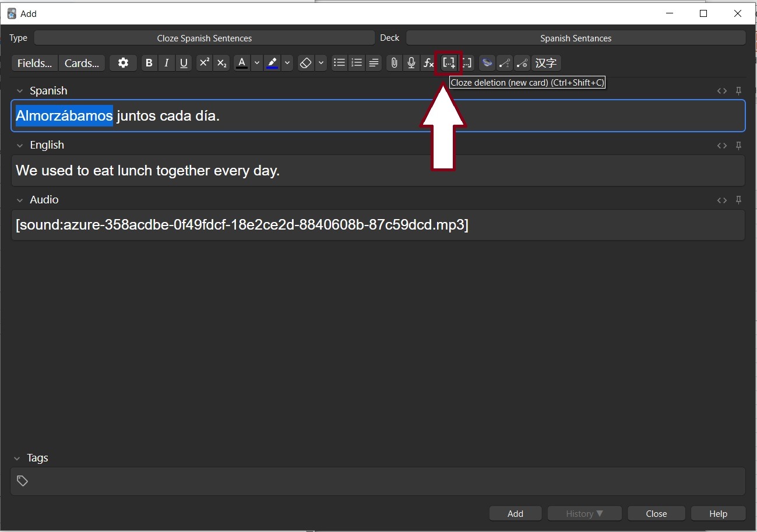Click the Close button at bottom
Screen dimensions: 757x532
click(656, 513)
